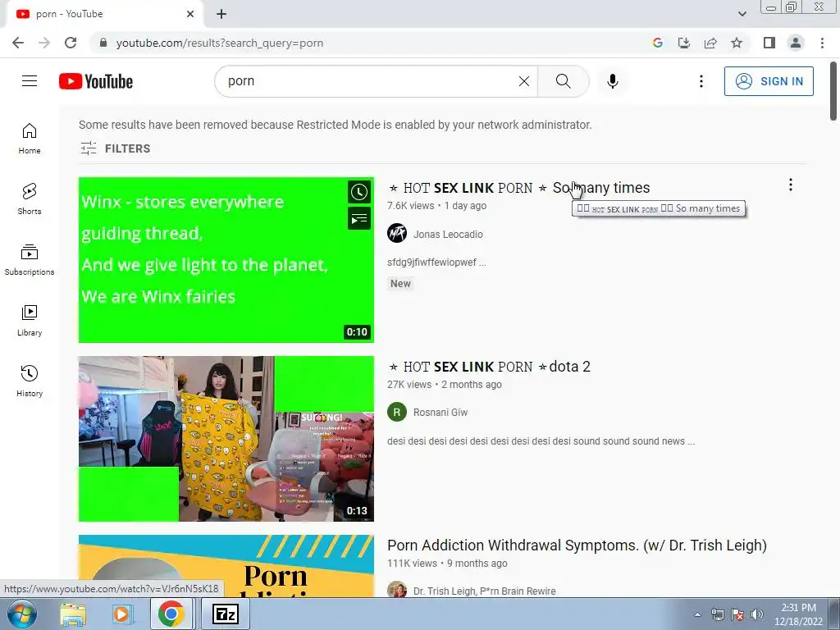
Task: Open video titled 'So many times'
Action: click(x=518, y=188)
